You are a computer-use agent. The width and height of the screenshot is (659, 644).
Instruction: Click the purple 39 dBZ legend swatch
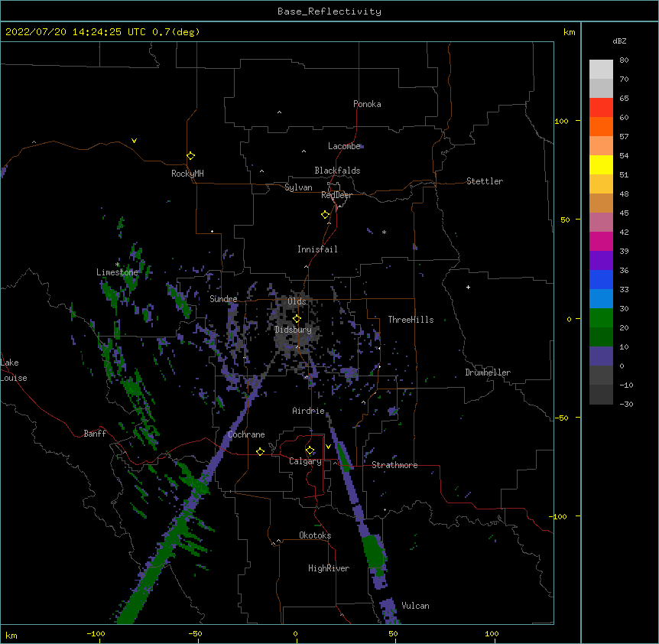click(x=601, y=261)
